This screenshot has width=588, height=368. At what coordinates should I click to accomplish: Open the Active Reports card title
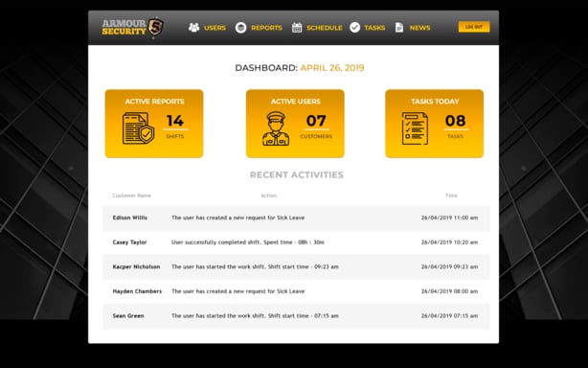tap(154, 102)
